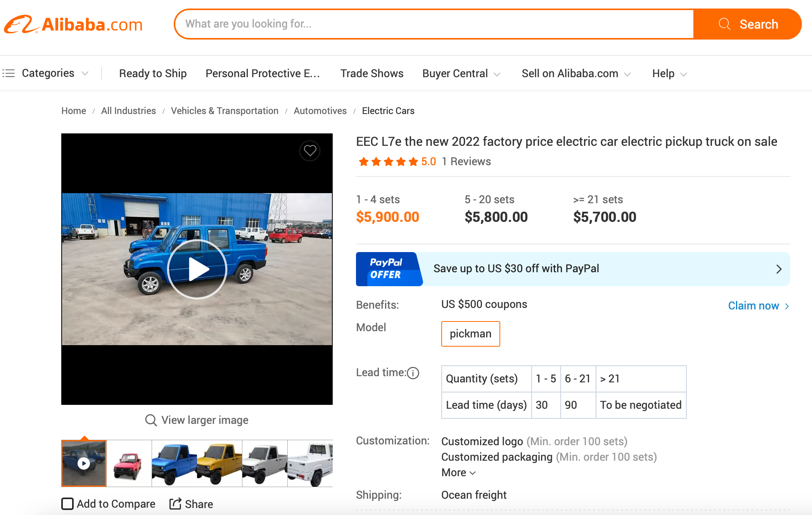The height and width of the screenshot is (515, 812).
Task: Click the Alibaba.com logo
Action: [74, 25]
